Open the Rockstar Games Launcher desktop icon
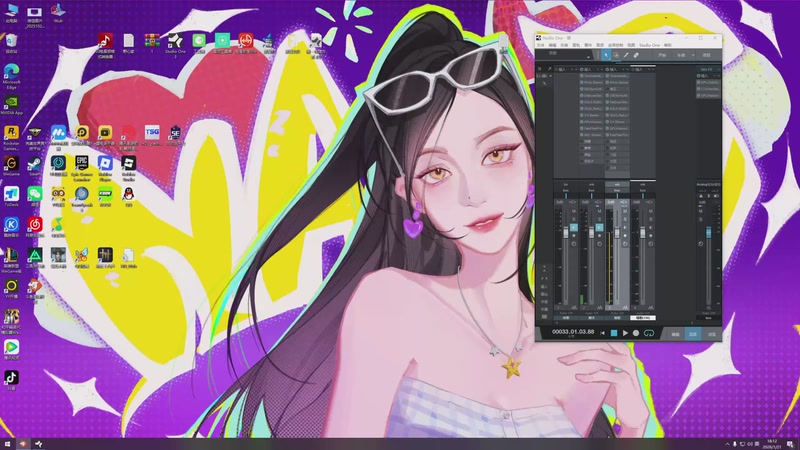Image resolution: width=800 pixels, height=450 pixels. 11,138
